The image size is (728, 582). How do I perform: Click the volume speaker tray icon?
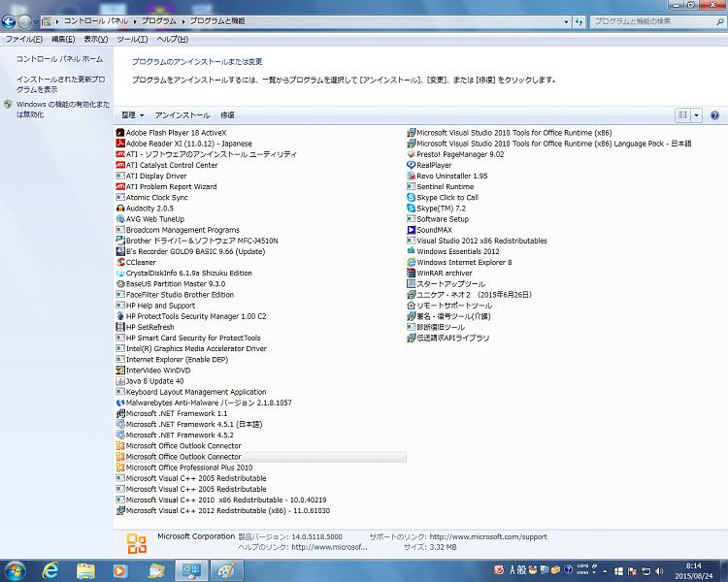[659, 571]
